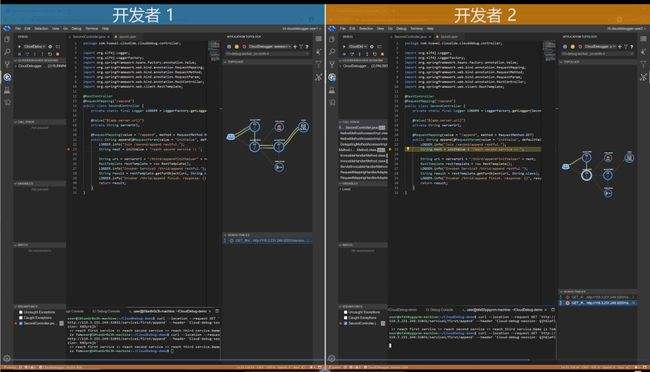
Task: Open the CloudDeb configuration dropdown in 开发者 1
Action: coord(34,46)
